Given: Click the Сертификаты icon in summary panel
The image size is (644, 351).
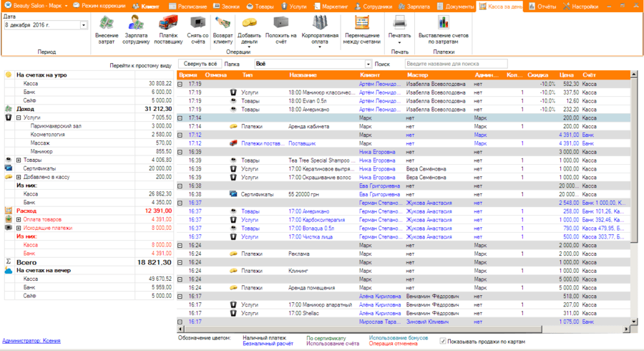Looking at the screenshot, I should coord(8,168).
